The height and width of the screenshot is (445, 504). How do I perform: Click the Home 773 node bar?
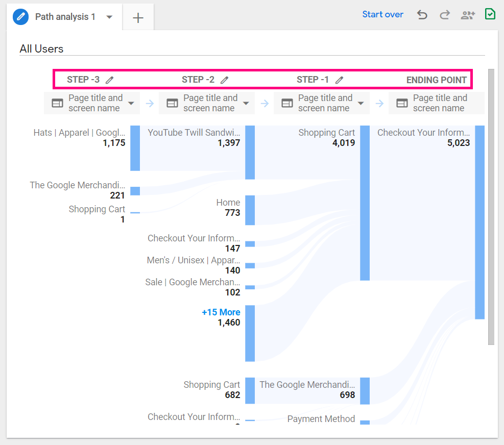[250, 210]
